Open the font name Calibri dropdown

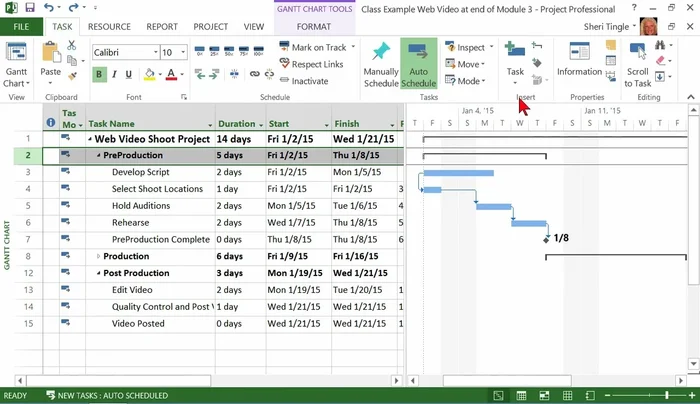(x=155, y=52)
